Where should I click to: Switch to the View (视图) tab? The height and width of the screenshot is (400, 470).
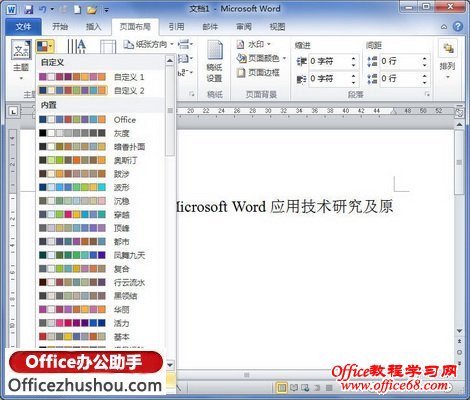tap(277, 27)
